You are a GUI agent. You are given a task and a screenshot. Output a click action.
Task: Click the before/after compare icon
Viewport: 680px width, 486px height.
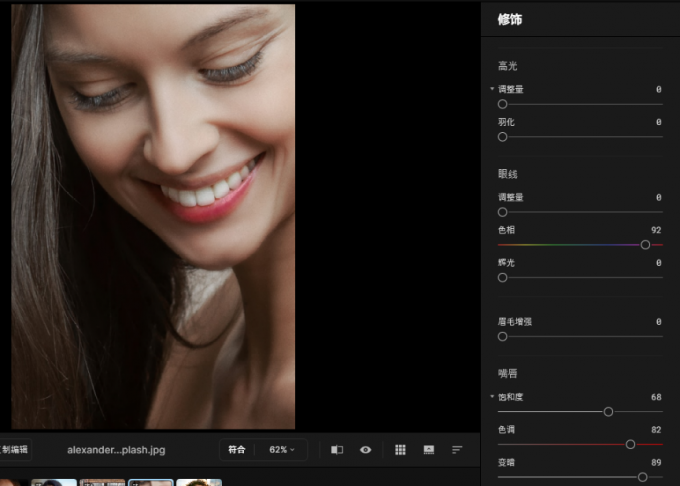337,450
